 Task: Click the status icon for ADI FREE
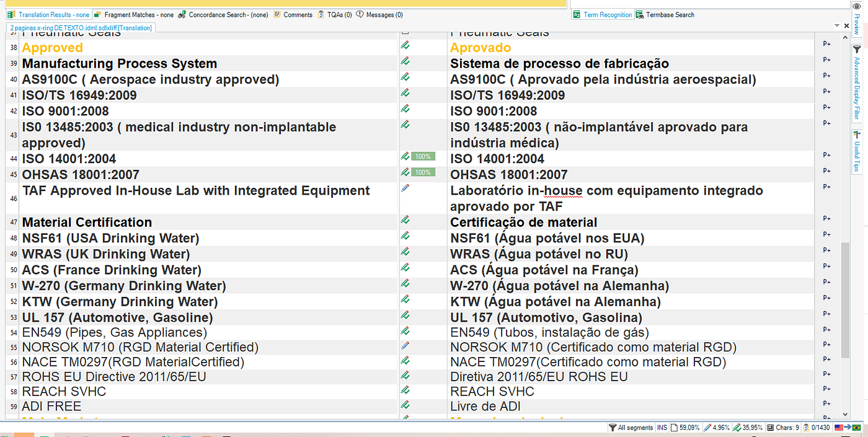[x=405, y=405]
